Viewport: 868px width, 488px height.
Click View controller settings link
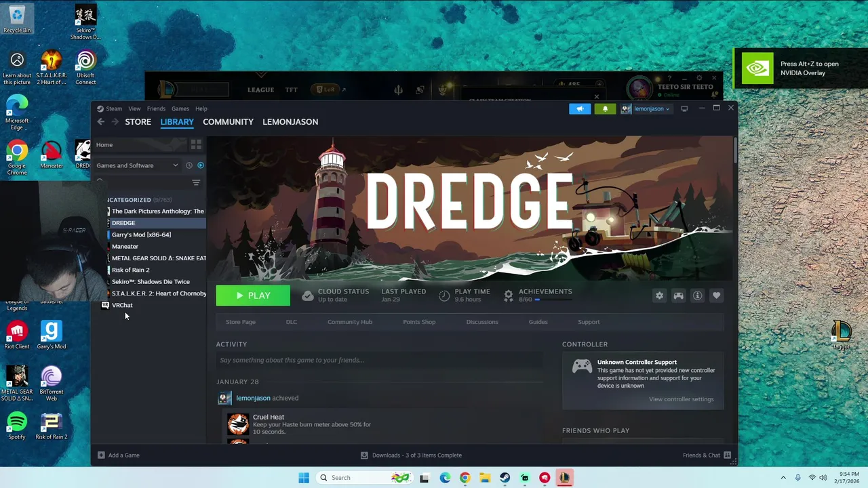point(682,399)
